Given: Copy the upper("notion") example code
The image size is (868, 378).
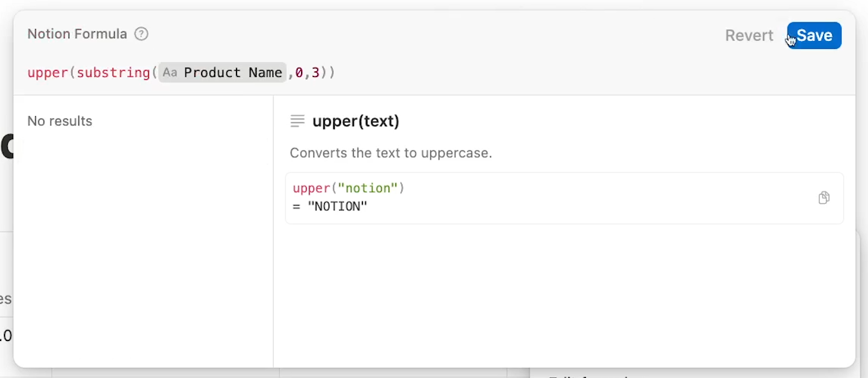Looking at the screenshot, I should (824, 198).
